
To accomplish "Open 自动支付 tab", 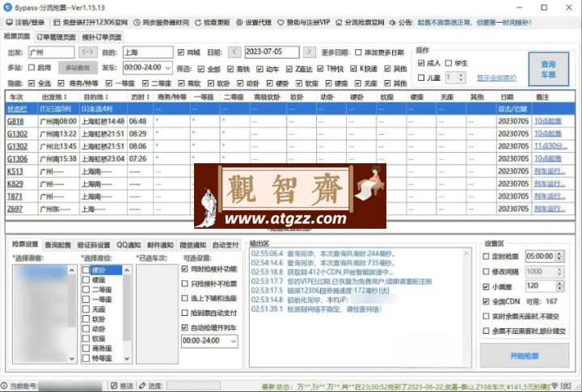I will coord(226,245).
